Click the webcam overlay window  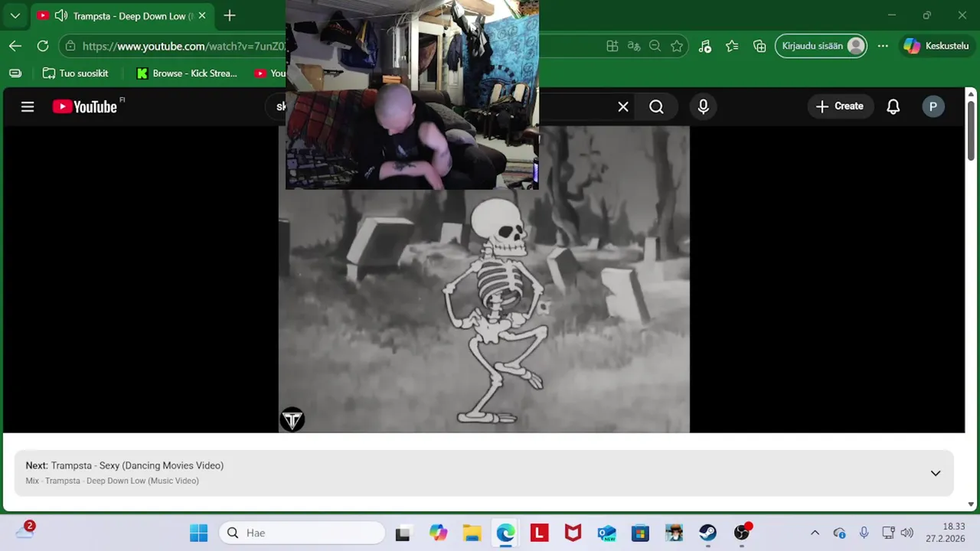coord(412,94)
